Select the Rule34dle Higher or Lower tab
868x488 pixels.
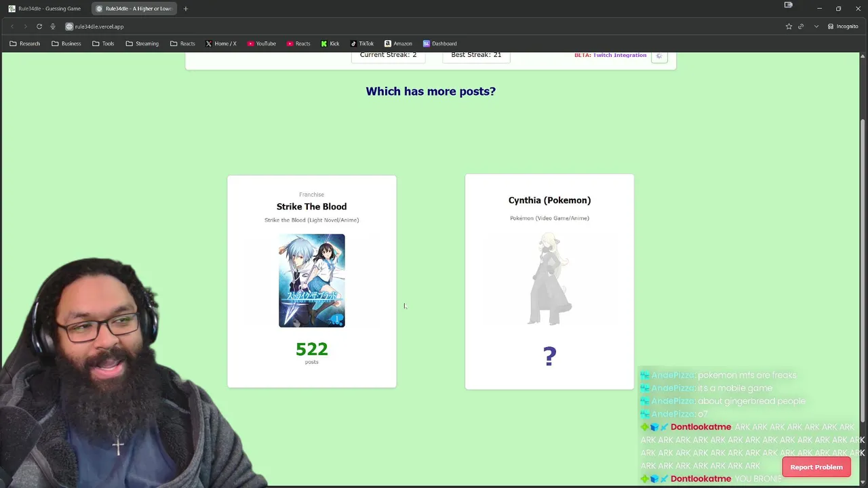134,9
